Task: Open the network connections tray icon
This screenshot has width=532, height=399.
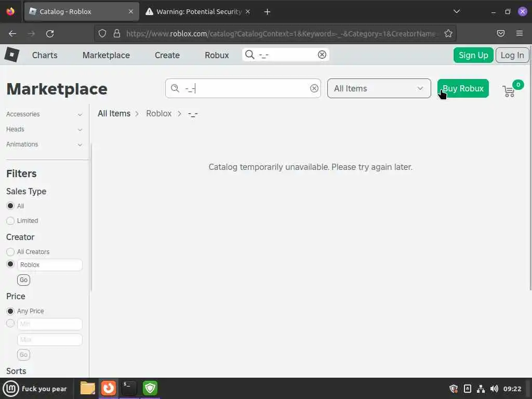Action: (x=481, y=389)
